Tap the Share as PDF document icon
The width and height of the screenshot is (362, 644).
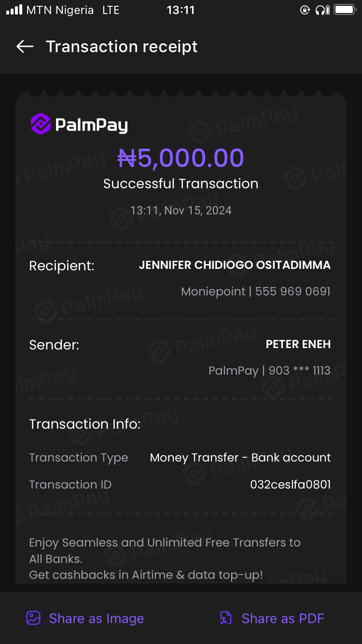point(226,618)
